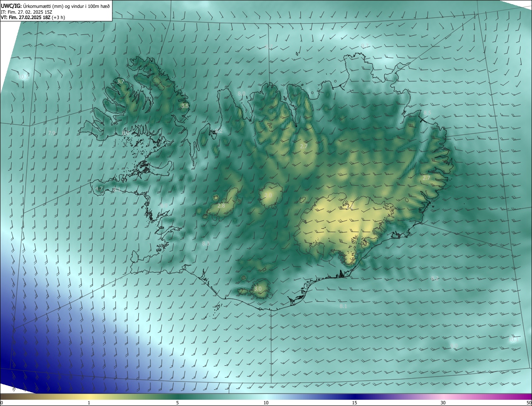Click the 0 tick on the color scale
Viewport: 532px width, 406px height.
click(x=1, y=403)
